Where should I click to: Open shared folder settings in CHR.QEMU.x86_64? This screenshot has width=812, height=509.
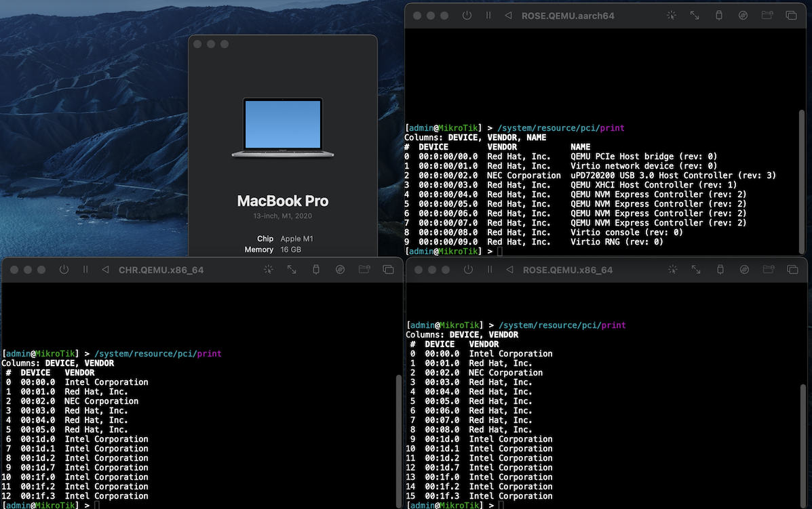pos(364,270)
